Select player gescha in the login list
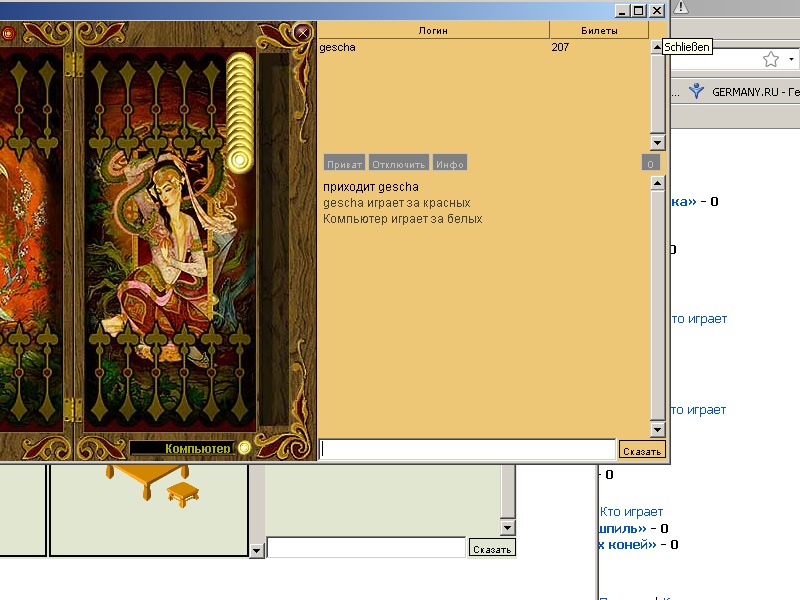 pos(338,47)
